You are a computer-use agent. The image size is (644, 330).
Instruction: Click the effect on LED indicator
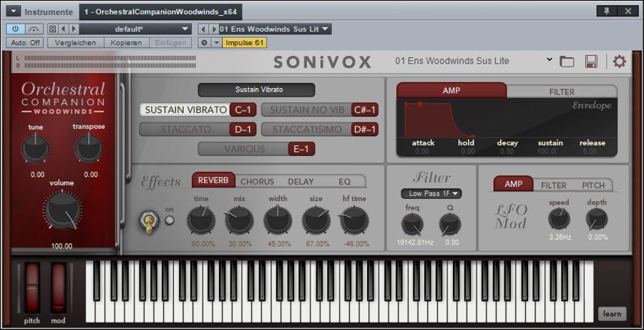point(169,220)
